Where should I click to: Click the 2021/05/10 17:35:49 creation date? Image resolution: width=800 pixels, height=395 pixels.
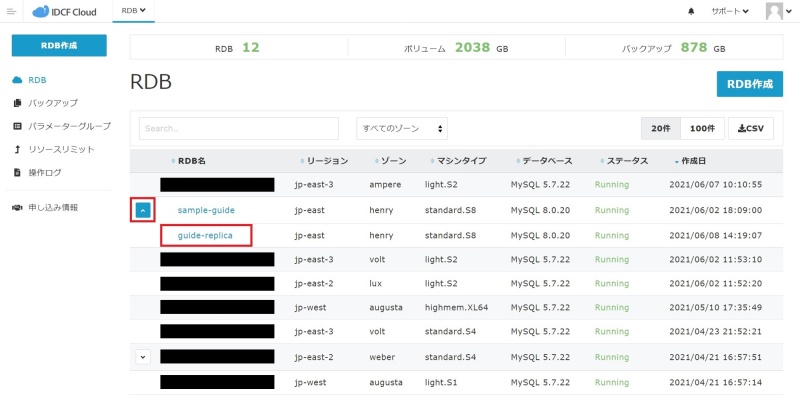tap(715, 308)
